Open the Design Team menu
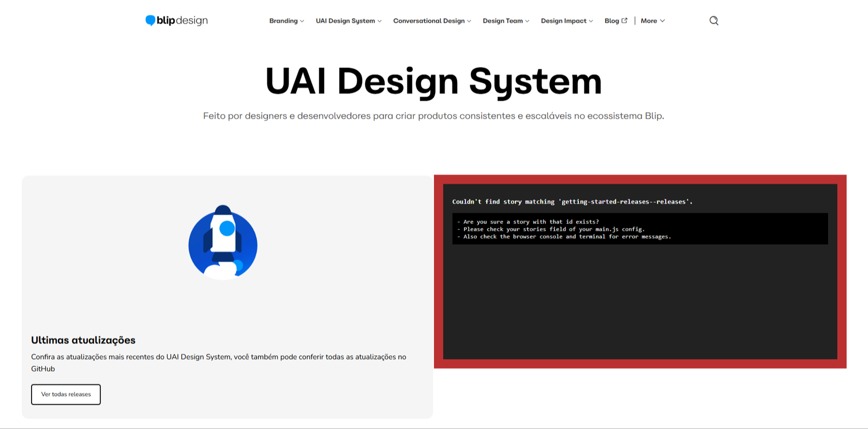This screenshot has width=868, height=429. tap(506, 21)
